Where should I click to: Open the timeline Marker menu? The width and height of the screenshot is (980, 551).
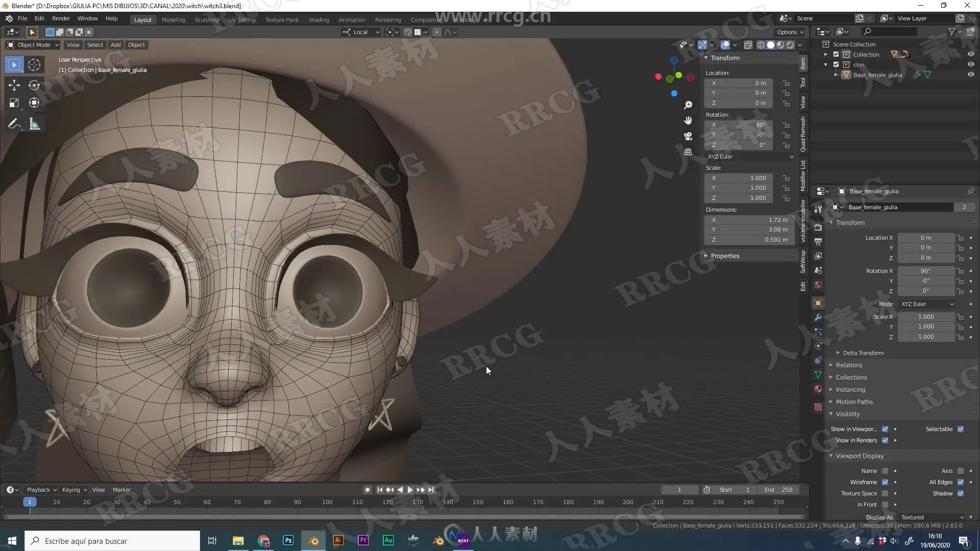click(121, 490)
